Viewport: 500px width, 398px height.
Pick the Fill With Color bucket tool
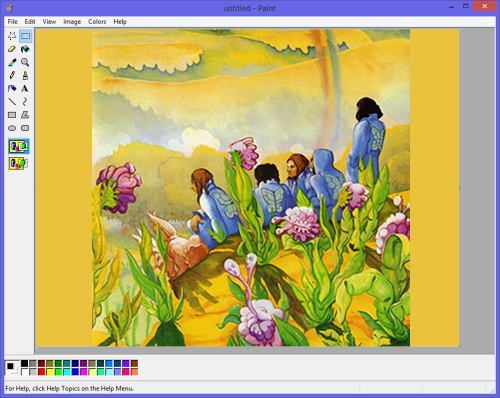tap(25, 49)
